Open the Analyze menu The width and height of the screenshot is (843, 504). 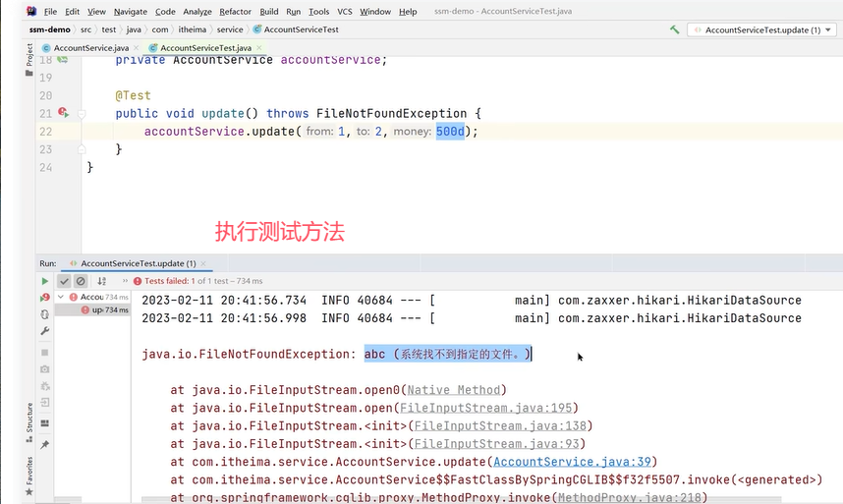tap(197, 11)
